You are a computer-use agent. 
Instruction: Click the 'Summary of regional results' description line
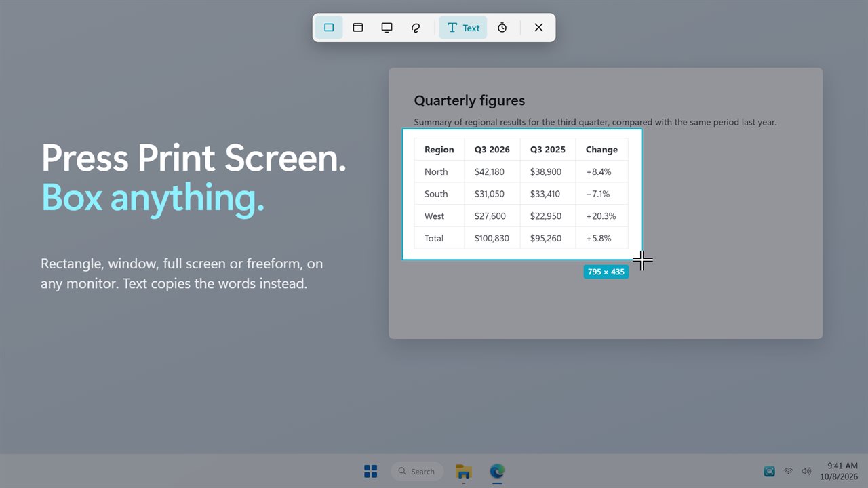[x=595, y=123]
